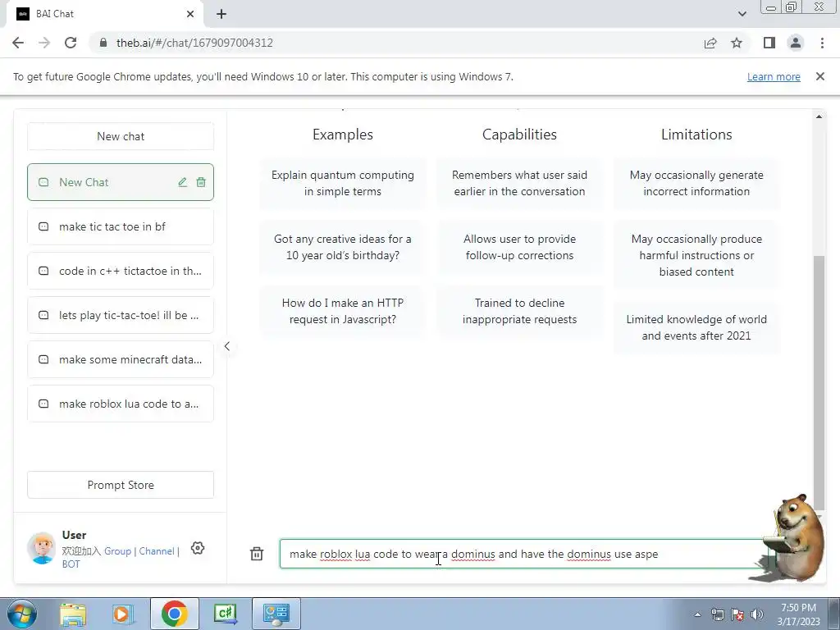Image resolution: width=840 pixels, height=630 pixels.
Task: Open a new browser tab with plus
Action: point(221,14)
